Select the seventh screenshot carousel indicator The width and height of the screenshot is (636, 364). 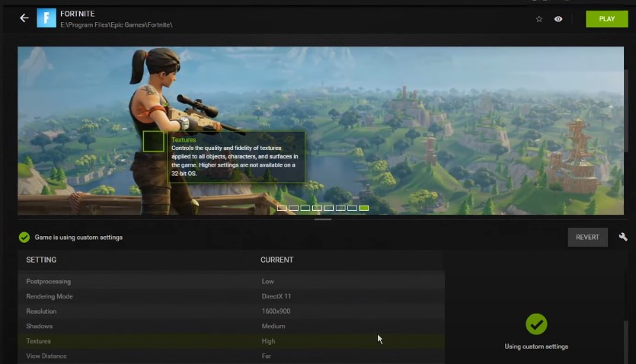click(x=352, y=208)
